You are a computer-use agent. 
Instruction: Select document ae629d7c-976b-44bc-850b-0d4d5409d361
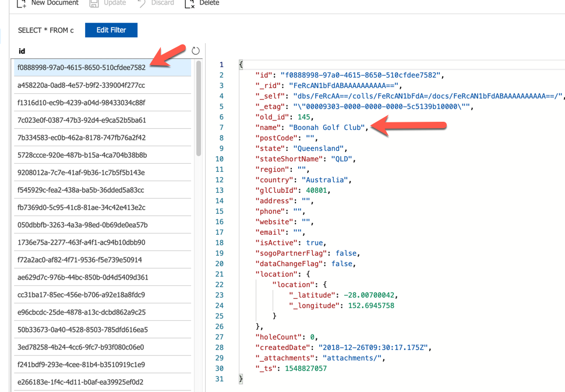pyautogui.click(x=103, y=277)
